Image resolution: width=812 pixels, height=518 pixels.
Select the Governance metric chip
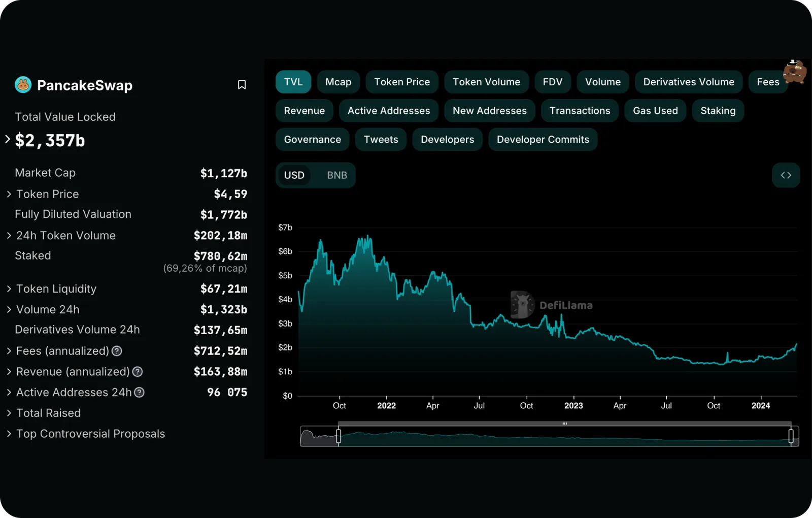313,140
